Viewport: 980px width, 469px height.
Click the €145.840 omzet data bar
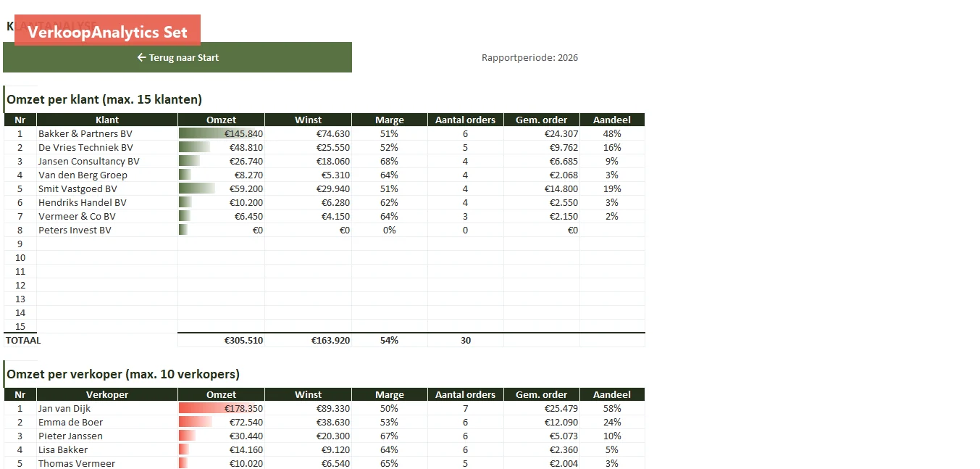pos(221,133)
